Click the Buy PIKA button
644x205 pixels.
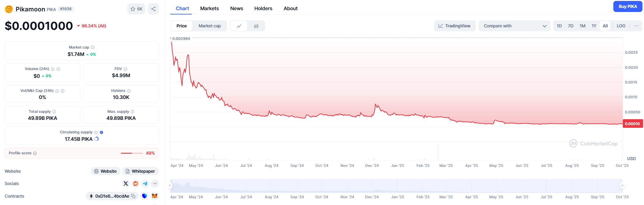[x=627, y=6]
